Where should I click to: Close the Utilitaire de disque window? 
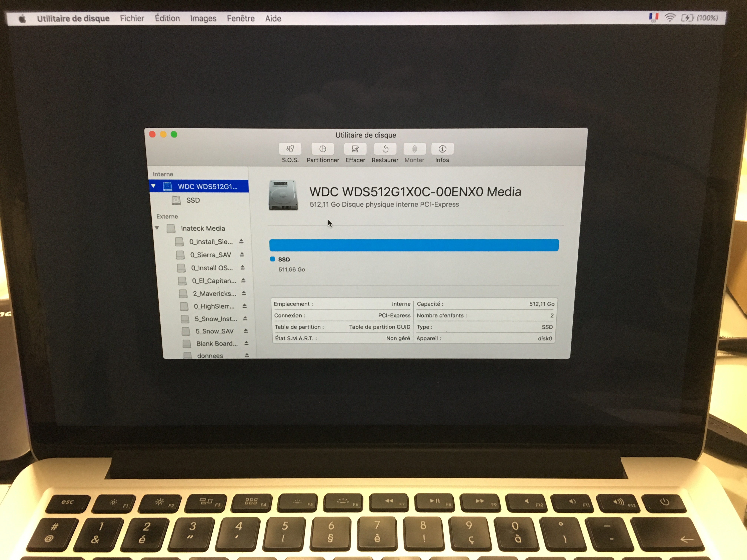(x=152, y=134)
